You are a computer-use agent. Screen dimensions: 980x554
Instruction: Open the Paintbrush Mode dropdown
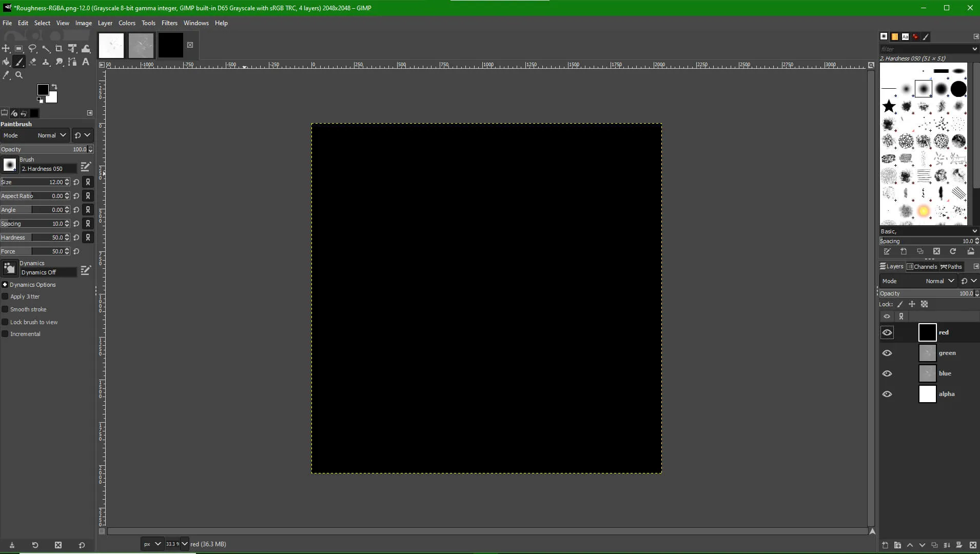point(51,135)
